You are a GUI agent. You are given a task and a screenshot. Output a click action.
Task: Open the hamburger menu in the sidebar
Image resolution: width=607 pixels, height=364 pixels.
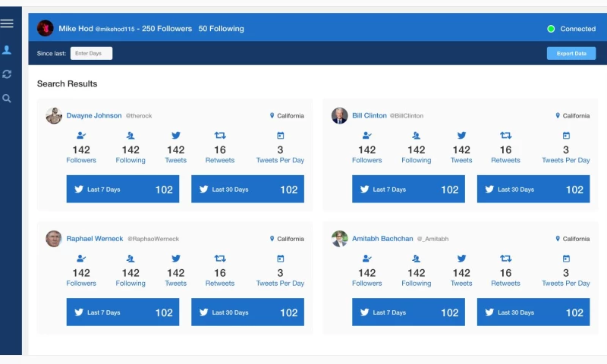(7, 24)
